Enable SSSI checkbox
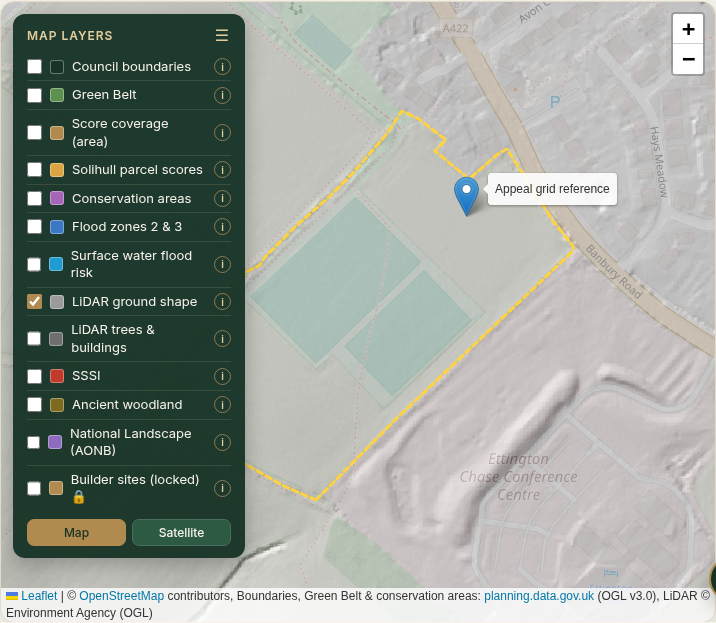Viewport: 716px width, 623px height. pos(34,376)
